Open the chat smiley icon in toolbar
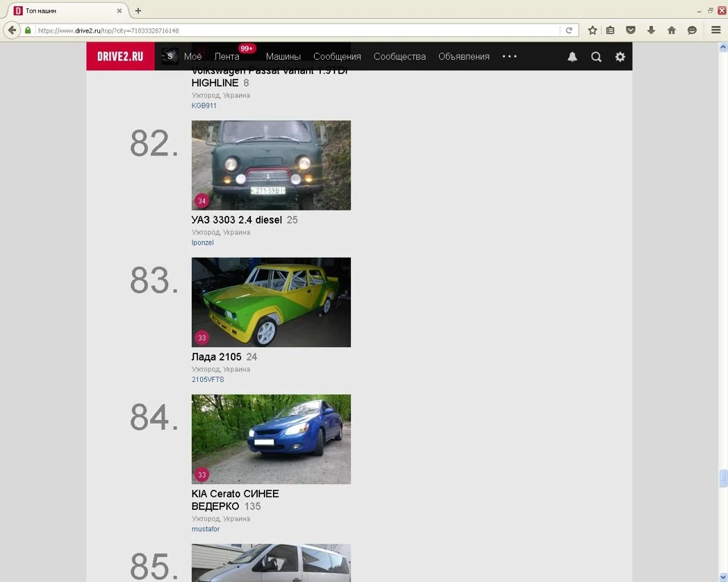This screenshot has width=728, height=582. click(692, 30)
